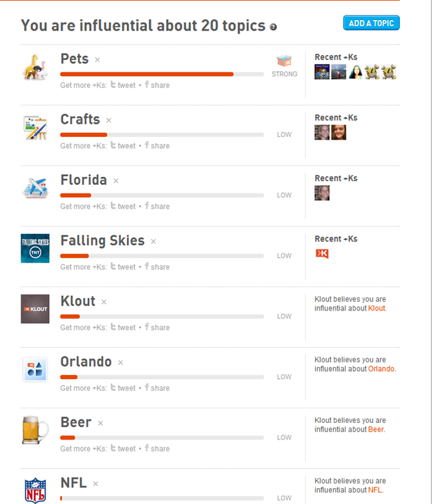Click the Pets influence progress bar

[162, 74]
